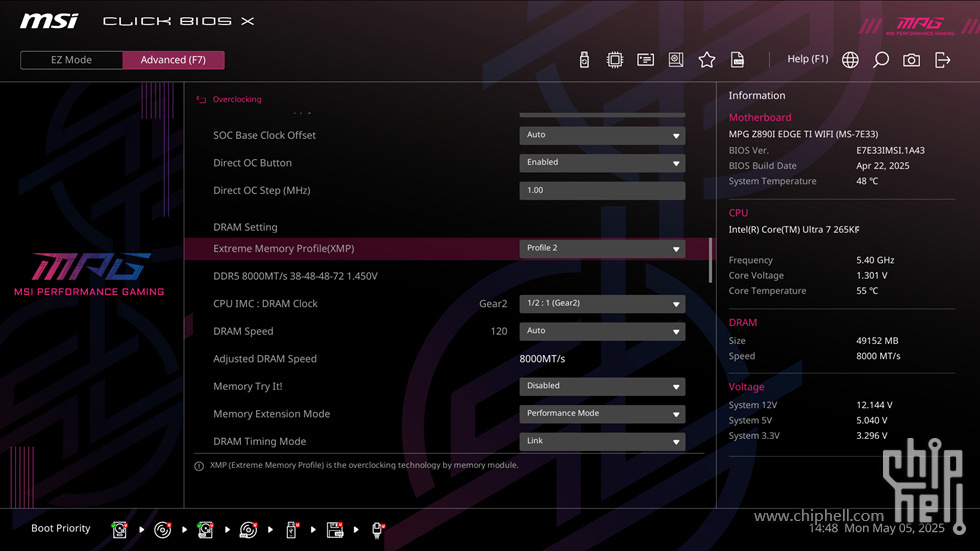Click the last boot priority device icon
Viewport: 980px width, 551px height.
click(x=378, y=530)
